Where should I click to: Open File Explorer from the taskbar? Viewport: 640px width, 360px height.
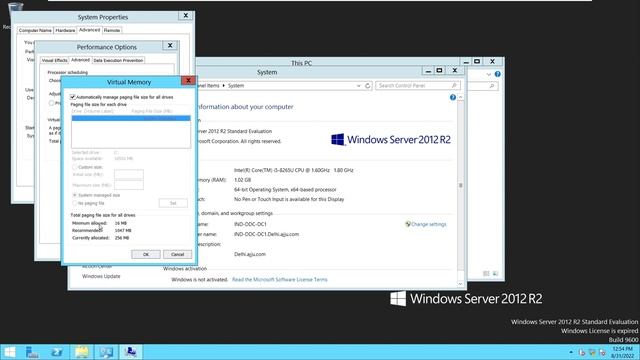pos(82,352)
